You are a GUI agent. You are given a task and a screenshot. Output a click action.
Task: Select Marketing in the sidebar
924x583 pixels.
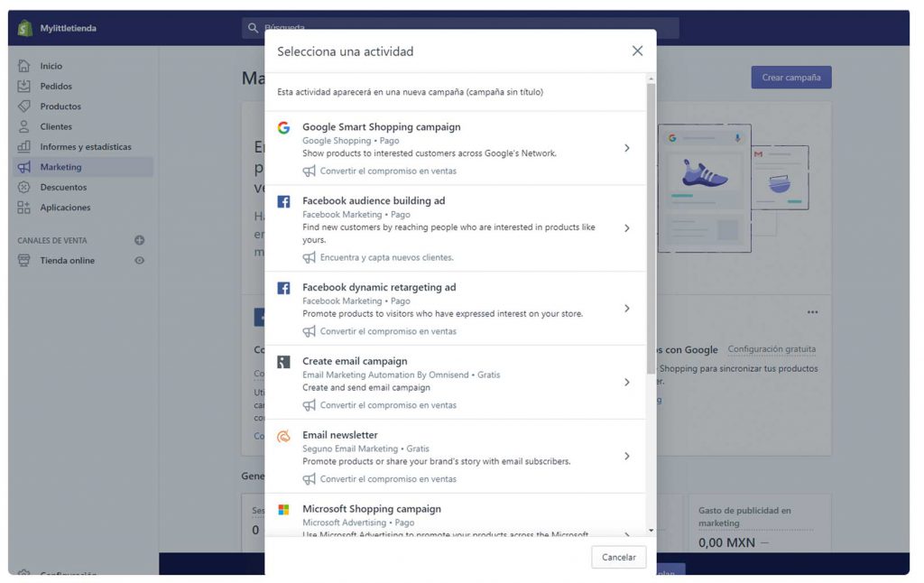(82, 167)
